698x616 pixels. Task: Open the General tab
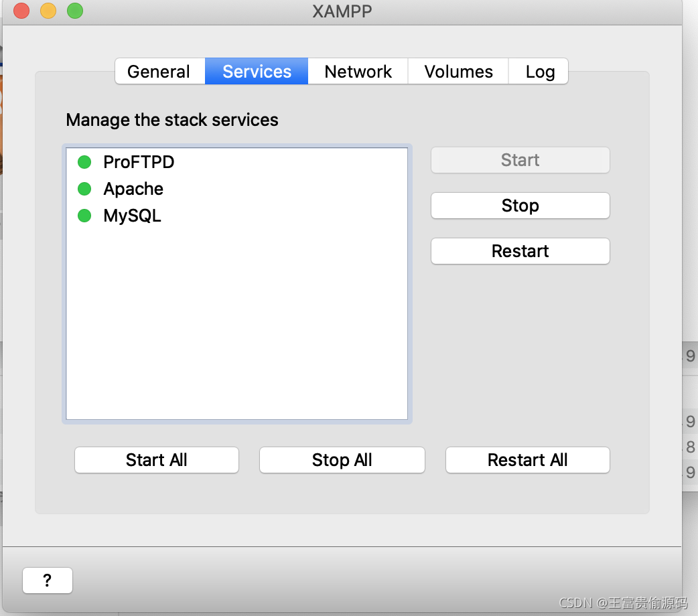[160, 71]
